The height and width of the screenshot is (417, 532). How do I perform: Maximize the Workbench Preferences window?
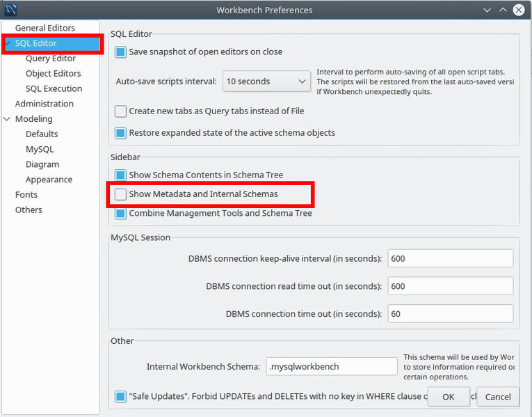pos(503,10)
